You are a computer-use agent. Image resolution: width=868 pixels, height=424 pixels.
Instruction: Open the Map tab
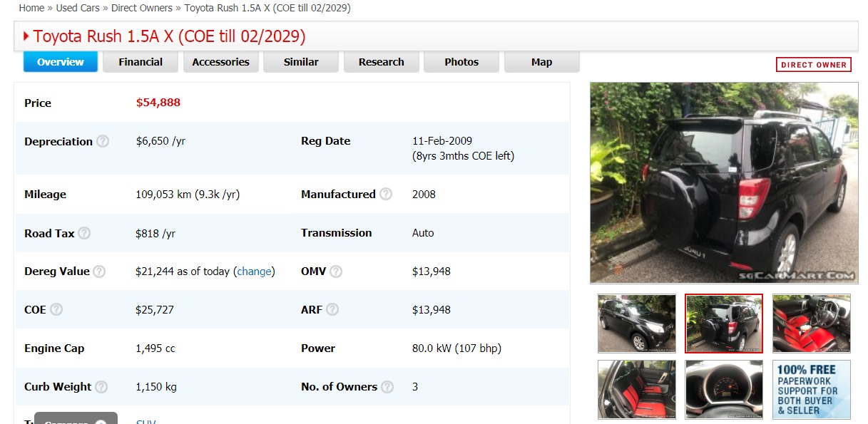(x=541, y=62)
